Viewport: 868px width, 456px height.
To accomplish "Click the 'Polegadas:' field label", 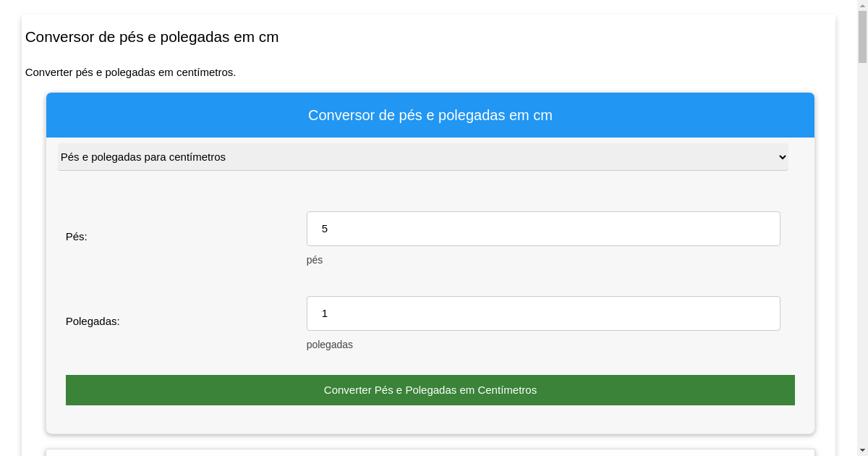I will click(93, 321).
